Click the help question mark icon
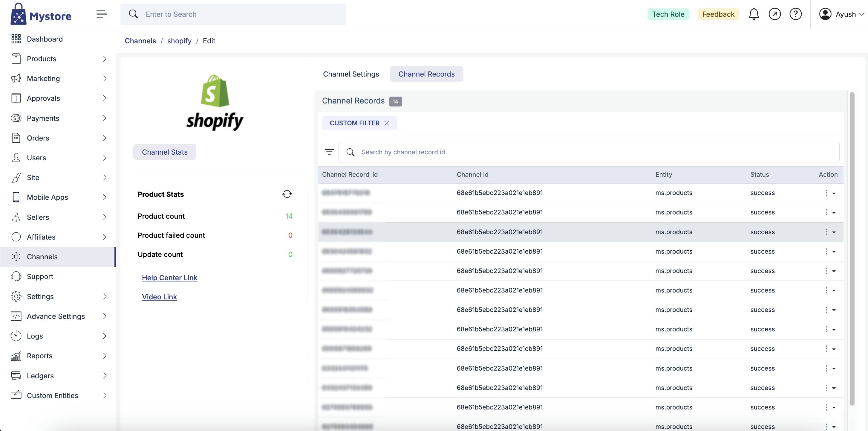The image size is (868, 431). (796, 14)
